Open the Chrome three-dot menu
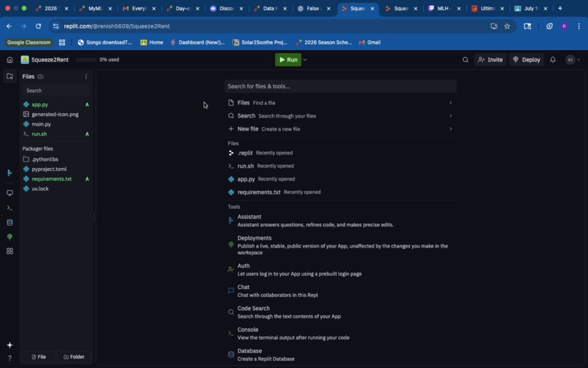The image size is (588, 368). click(x=579, y=26)
